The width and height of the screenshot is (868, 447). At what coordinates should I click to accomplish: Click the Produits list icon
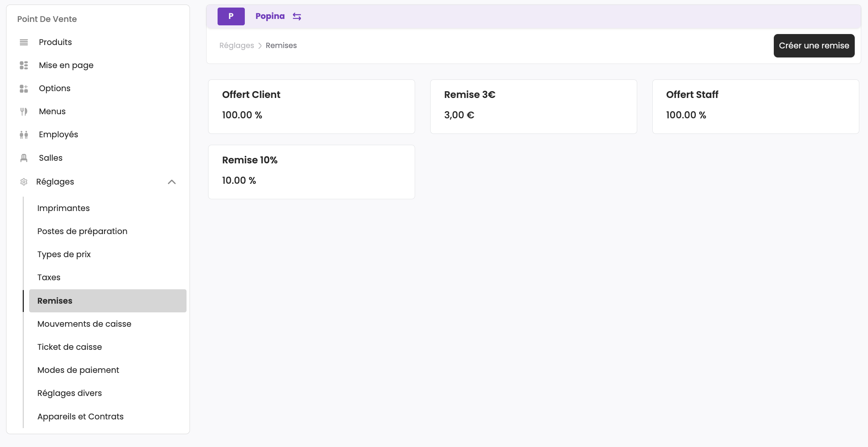24,42
